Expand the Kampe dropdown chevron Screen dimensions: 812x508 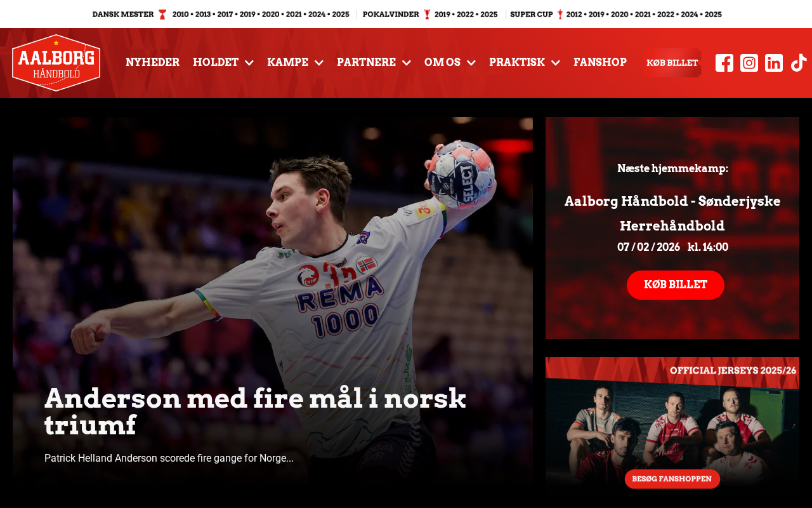[319, 63]
